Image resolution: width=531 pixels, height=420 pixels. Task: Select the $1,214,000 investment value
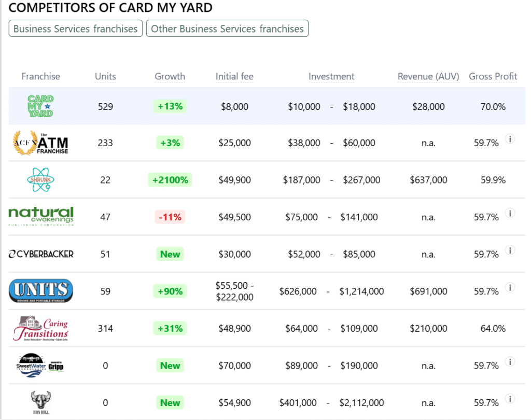[x=361, y=291]
